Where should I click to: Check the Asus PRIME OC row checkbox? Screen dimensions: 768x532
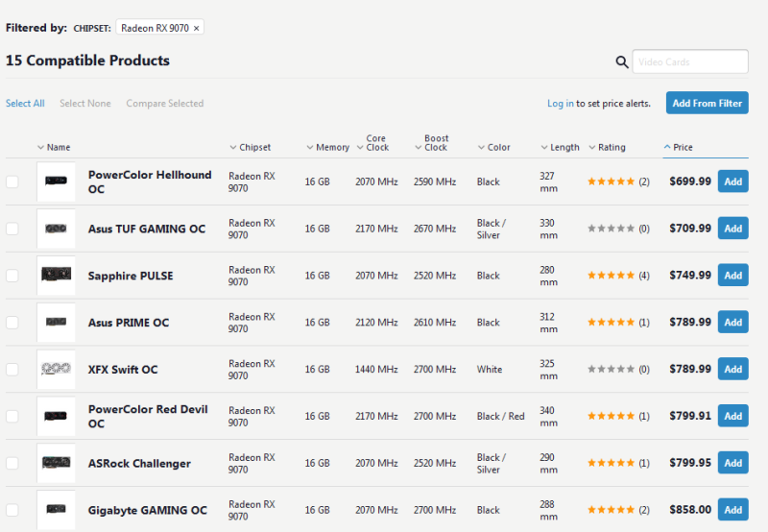point(12,323)
